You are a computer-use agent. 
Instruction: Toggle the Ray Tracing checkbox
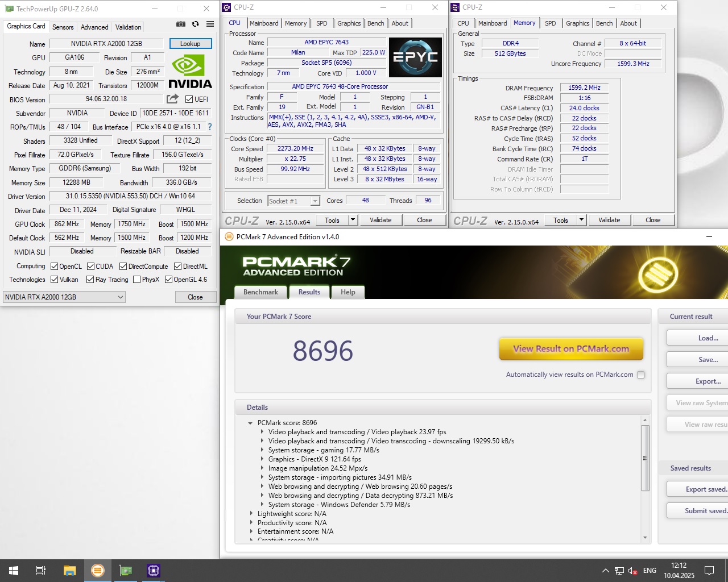(x=90, y=279)
